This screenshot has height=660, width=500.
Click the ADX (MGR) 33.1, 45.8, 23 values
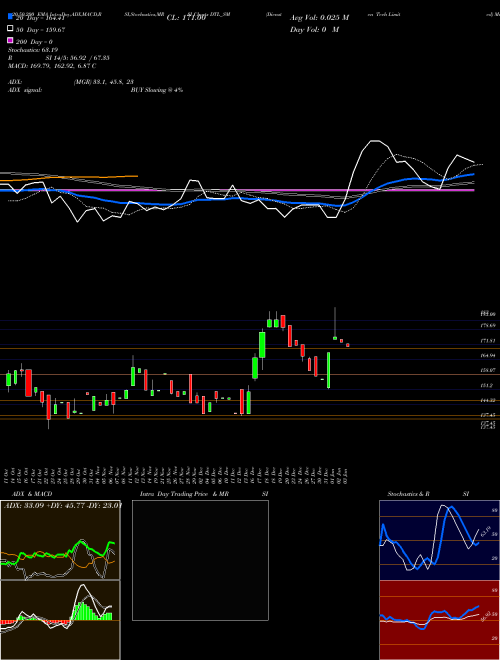[104, 82]
